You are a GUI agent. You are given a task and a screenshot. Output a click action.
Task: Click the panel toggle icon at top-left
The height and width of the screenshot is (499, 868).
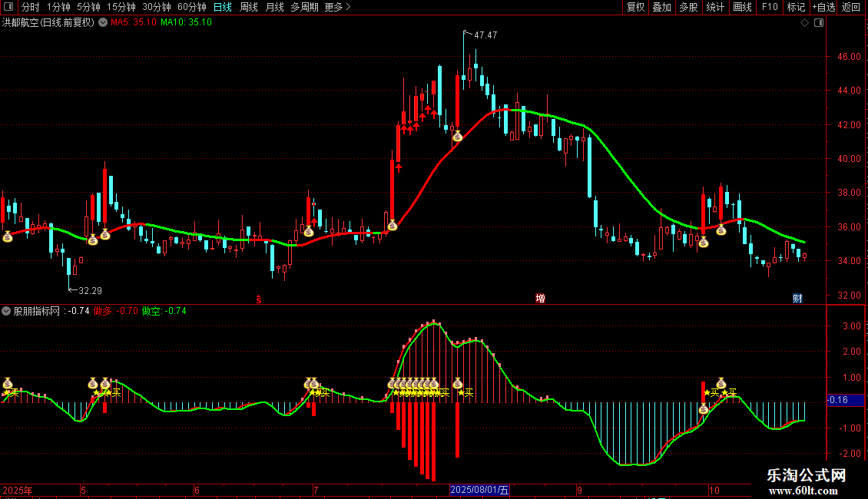pyautogui.click(x=8, y=7)
